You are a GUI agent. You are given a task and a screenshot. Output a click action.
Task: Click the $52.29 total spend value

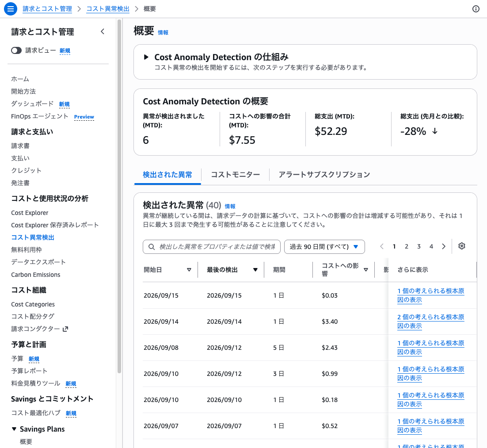[x=331, y=131]
